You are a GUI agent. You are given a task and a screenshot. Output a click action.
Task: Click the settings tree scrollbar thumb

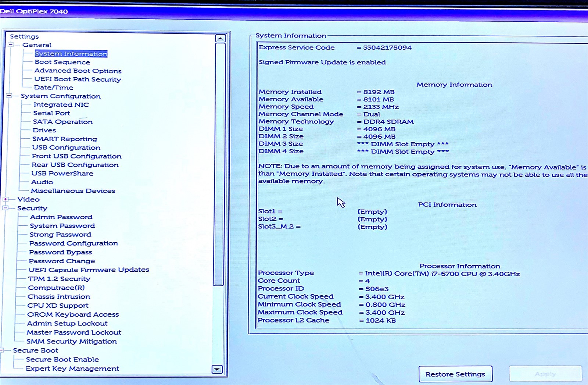point(219,164)
